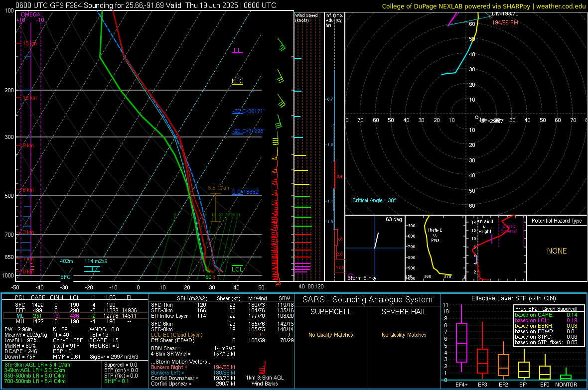This screenshot has width=588, height=390.
Task: Click the 0 C=18652' freezing level label
Action: coord(246,192)
